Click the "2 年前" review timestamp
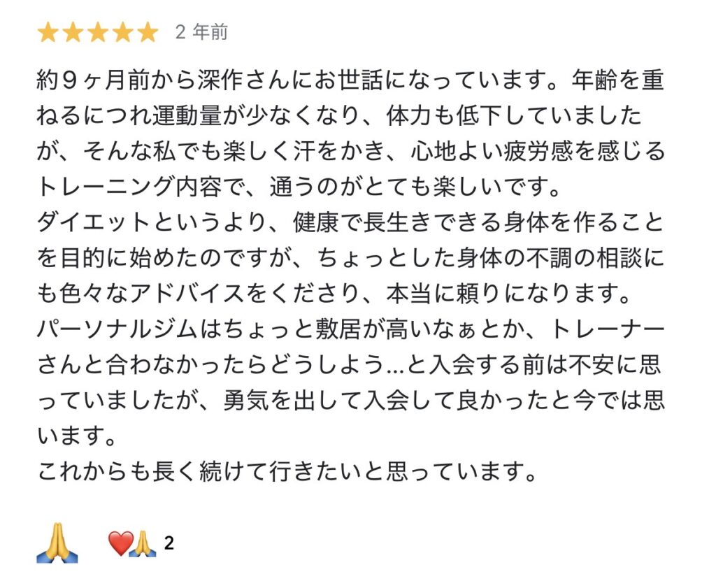The image size is (716, 588). point(201,32)
